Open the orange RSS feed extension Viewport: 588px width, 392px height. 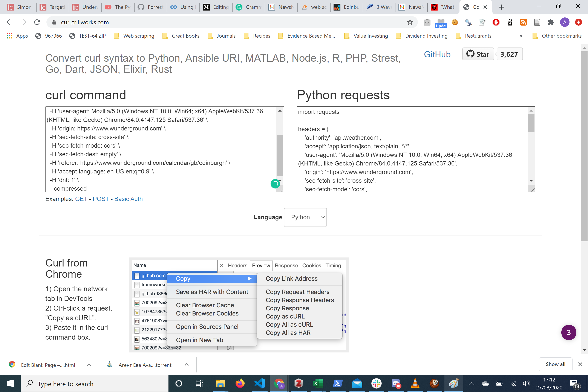pyautogui.click(x=524, y=22)
